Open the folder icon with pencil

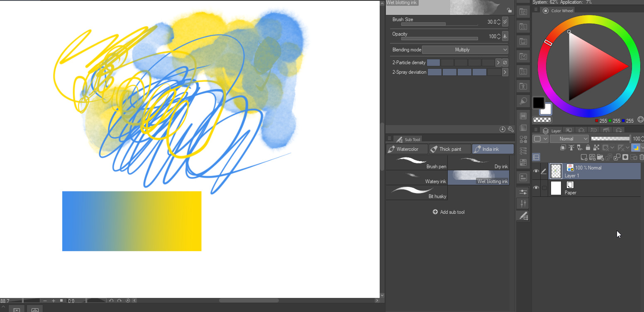point(523,56)
